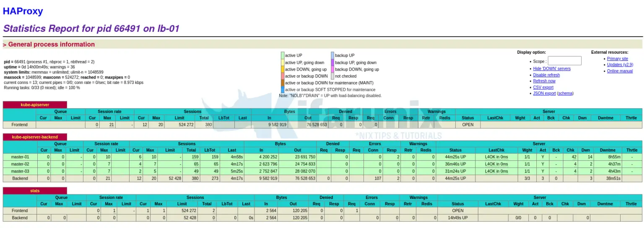This screenshot has width=644, height=228.
Task: Toggle Hide 'DOWN' servers option
Action: [x=551, y=68]
